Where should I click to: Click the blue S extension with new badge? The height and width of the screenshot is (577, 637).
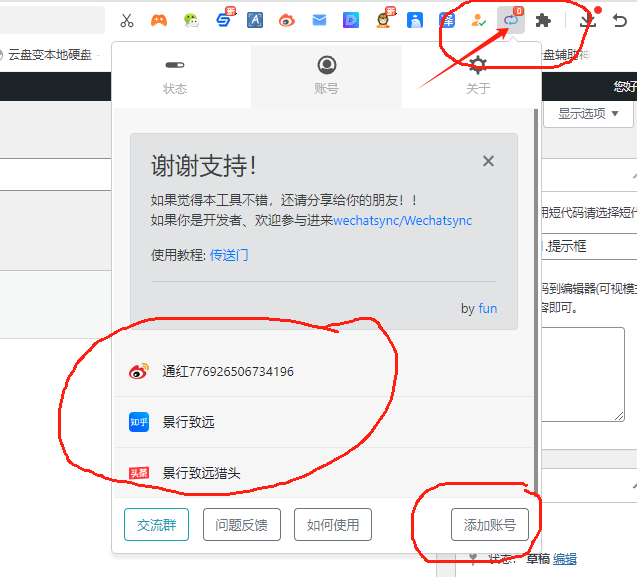coord(224,19)
